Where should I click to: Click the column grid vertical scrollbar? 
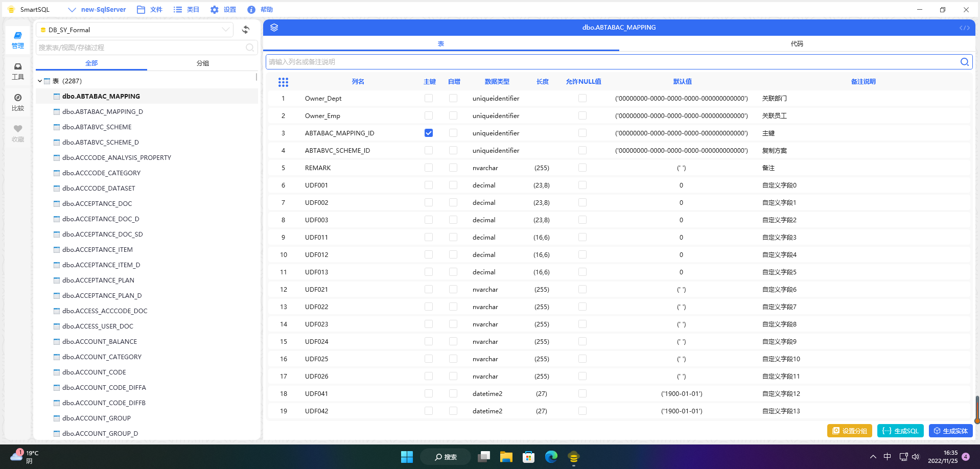click(976, 409)
